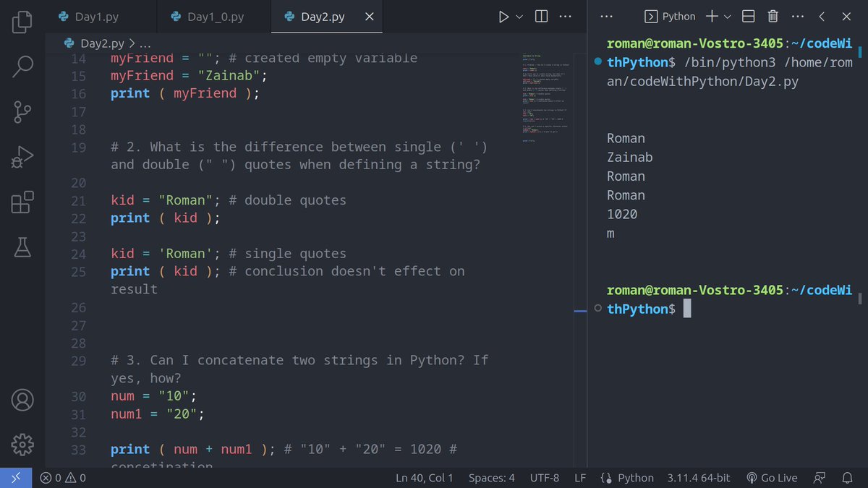The height and width of the screenshot is (488, 868).
Task: Close the panel
Action: (x=847, y=17)
